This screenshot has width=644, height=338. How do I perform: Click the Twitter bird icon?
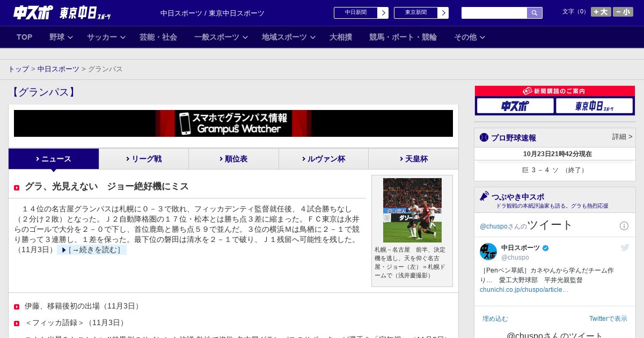(625, 247)
